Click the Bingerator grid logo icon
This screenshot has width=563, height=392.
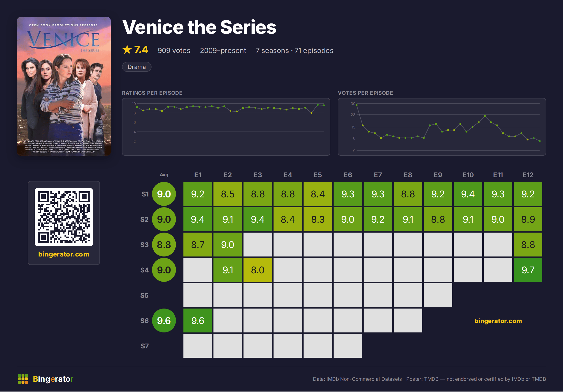tap(23, 379)
